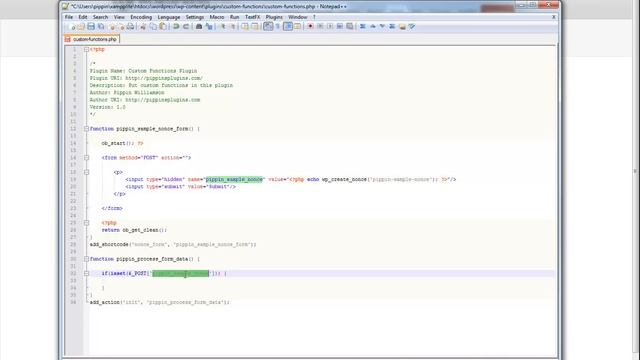Click the Close All toolbar icon

(121, 27)
